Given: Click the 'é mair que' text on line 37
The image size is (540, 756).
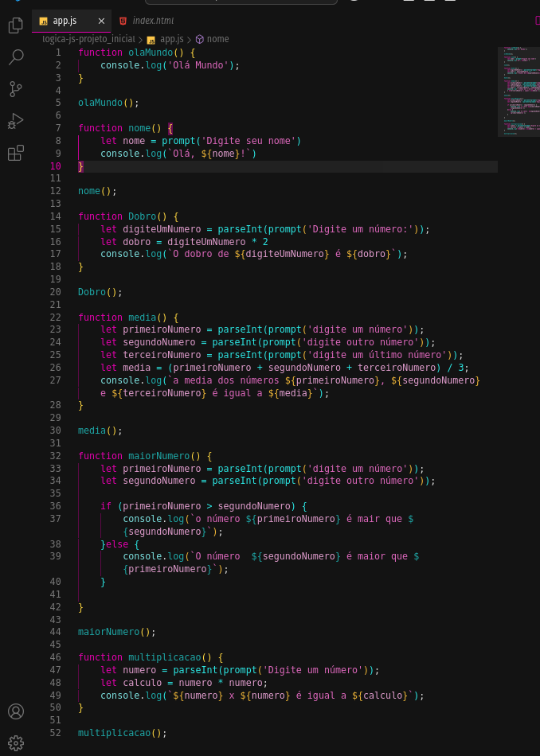Looking at the screenshot, I should (374, 519).
